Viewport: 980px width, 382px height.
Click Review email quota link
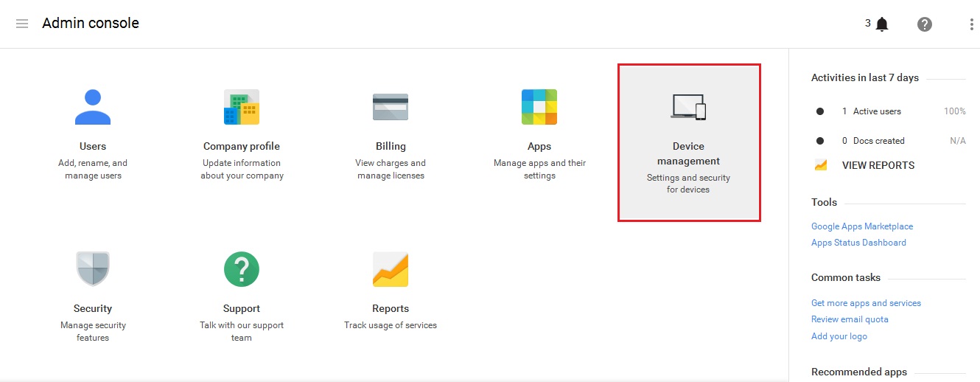click(x=850, y=319)
